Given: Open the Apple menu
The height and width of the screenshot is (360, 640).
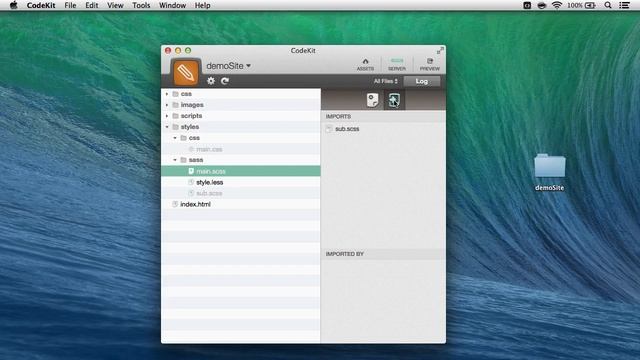Looking at the screenshot, I should 13,5.
